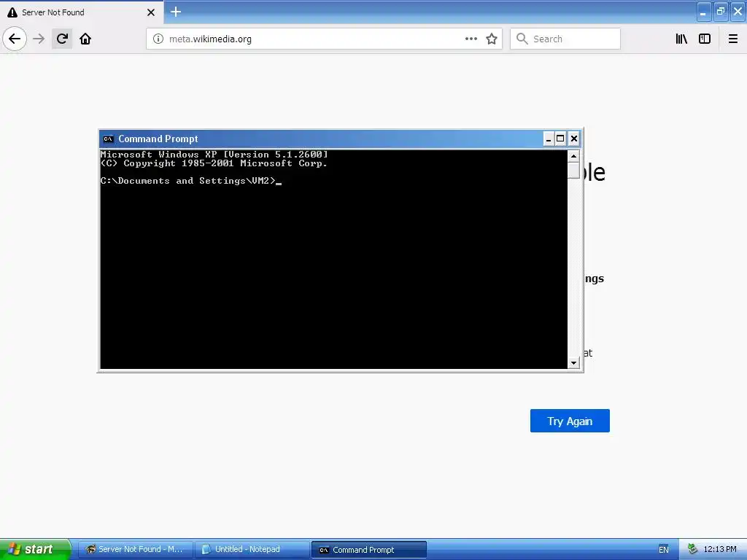This screenshot has height=560, width=747.
Task: Switch to Server Not Found taskbar button
Action: [135, 550]
